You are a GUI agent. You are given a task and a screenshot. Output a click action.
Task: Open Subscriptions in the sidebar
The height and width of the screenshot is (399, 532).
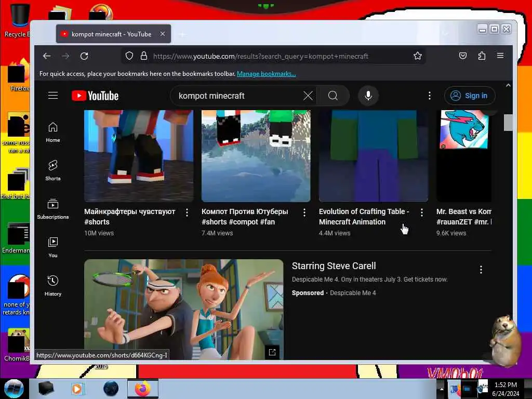coord(53,209)
